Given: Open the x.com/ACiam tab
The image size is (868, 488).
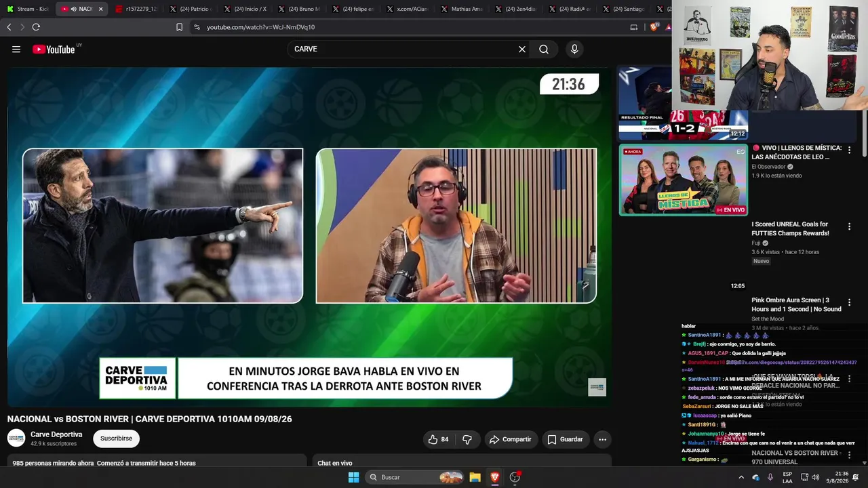Looking at the screenshot, I should click(407, 9).
